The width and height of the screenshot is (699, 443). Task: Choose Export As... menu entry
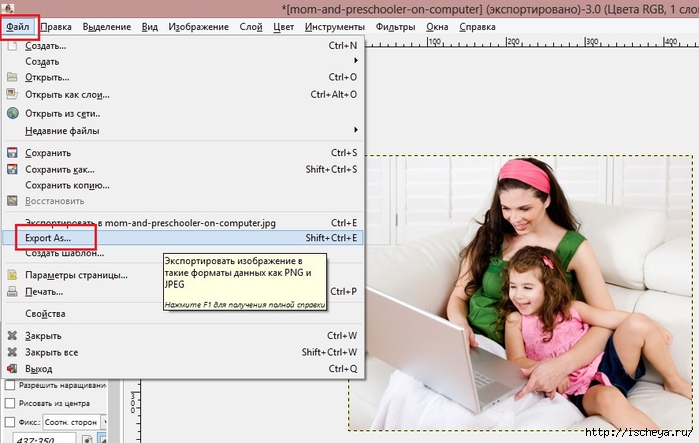point(183,238)
